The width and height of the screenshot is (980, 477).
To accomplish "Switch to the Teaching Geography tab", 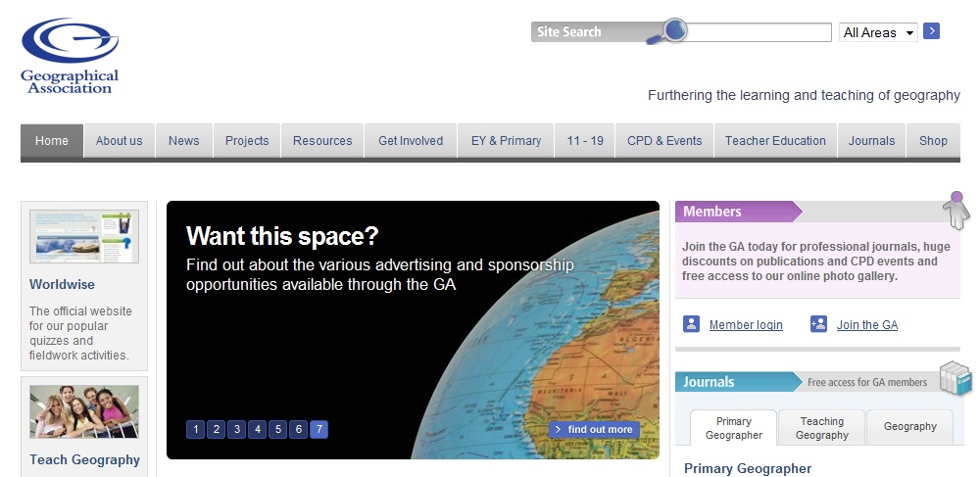I will (x=821, y=428).
